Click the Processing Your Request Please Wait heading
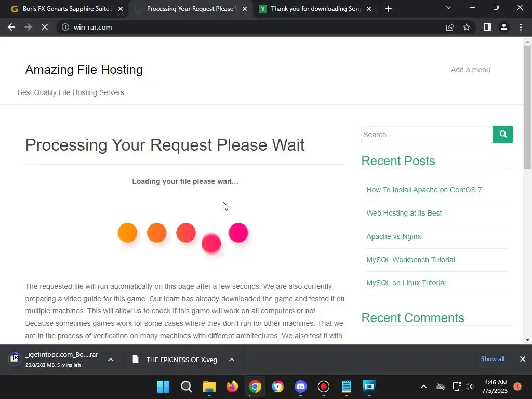The height and width of the screenshot is (399, 532). (x=165, y=145)
